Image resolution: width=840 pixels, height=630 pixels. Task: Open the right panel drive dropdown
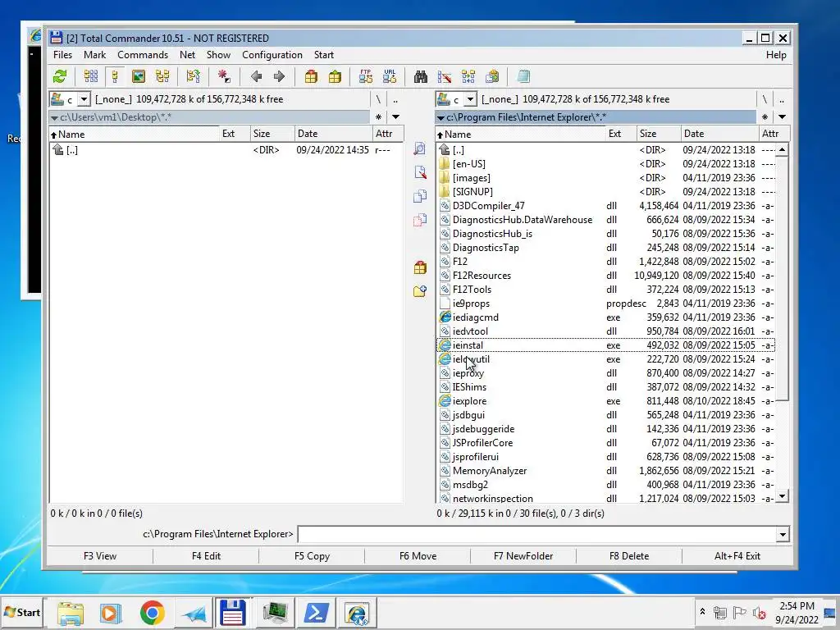pyautogui.click(x=470, y=99)
